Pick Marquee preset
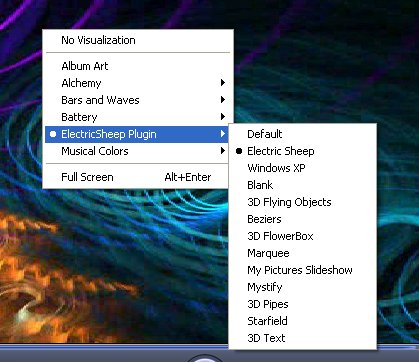This screenshot has width=419, height=362. click(303, 253)
